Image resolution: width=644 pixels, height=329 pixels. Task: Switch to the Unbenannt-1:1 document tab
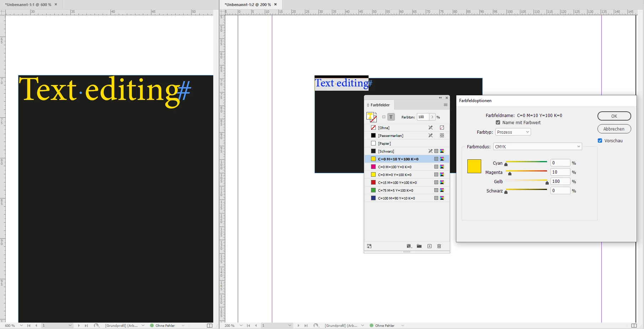[28, 5]
